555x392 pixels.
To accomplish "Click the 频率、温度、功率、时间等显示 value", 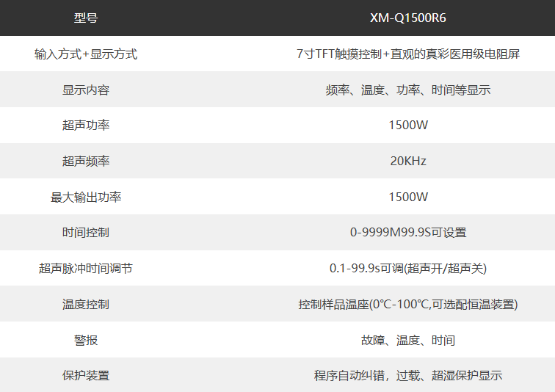I will click(x=408, y=90).
